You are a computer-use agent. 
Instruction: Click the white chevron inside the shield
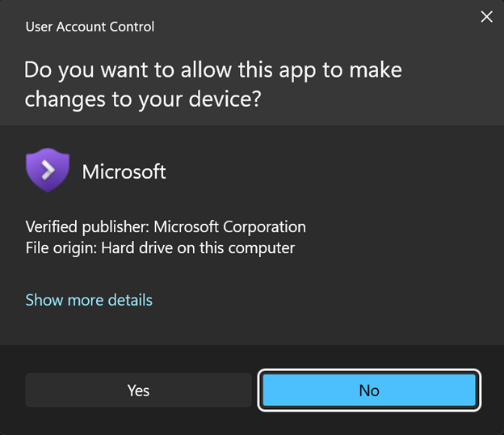point(48,169)
